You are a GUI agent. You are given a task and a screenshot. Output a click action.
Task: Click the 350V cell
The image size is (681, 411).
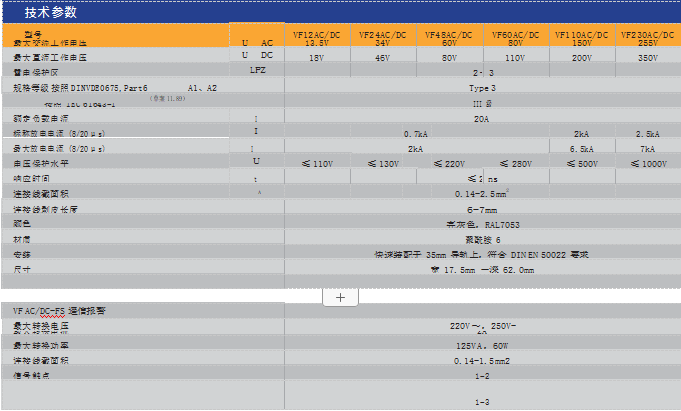coord(647,58)
